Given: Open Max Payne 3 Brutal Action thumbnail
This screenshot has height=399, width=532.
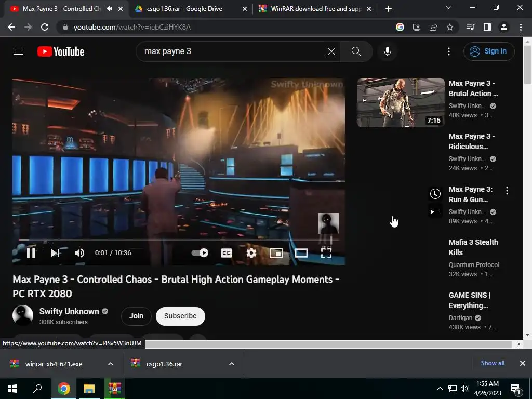Looking at the screenshot, I should point(401,103).
